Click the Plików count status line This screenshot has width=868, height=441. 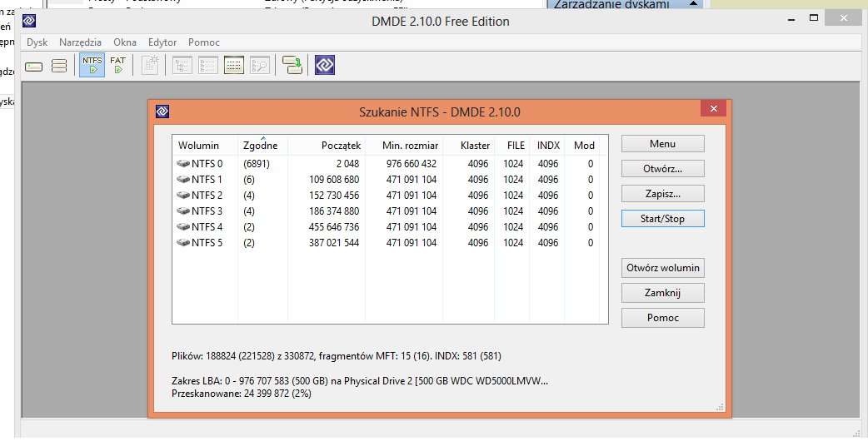(337, 356)
